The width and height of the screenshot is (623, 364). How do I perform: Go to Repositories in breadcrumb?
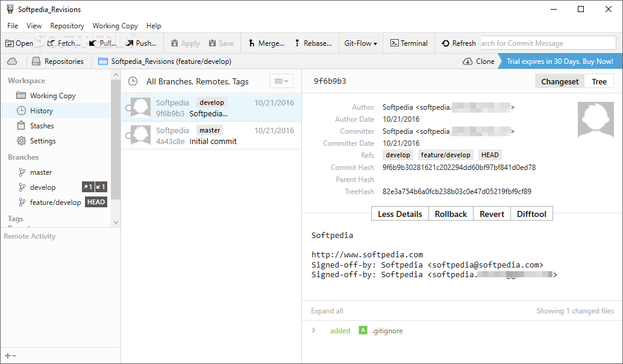click(x=58, y=61)
